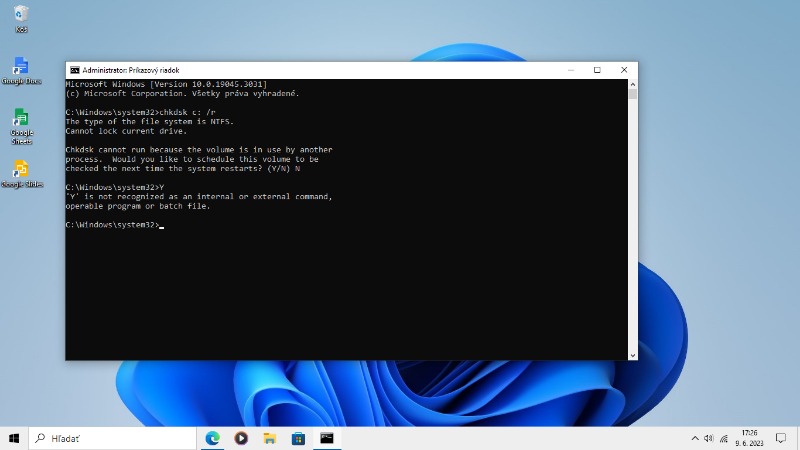This screenshot has height=450, width=800.
Task: Click the 'chkdsk c: /r' command line
Action: [140, 112]
